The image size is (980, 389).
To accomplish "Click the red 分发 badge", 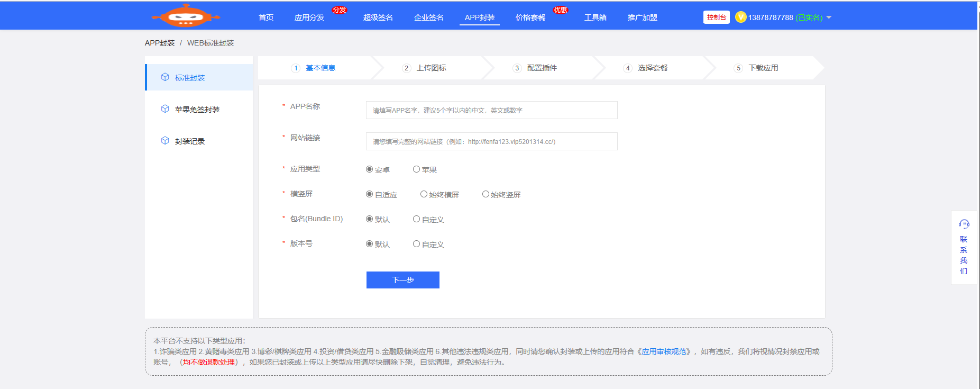I will tap(339, 10).
